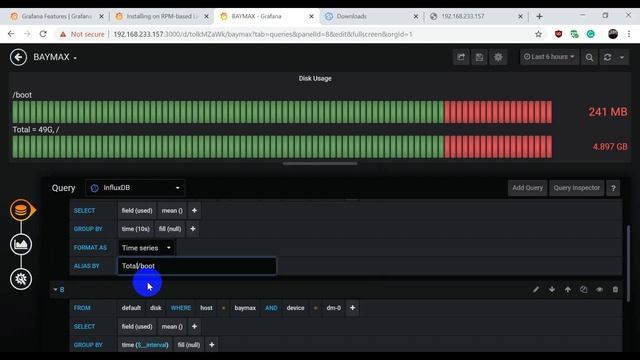Reload the page in the browser
Image resolution: width=640 pixels, height=360 pixels.
[x=43, y=34]
